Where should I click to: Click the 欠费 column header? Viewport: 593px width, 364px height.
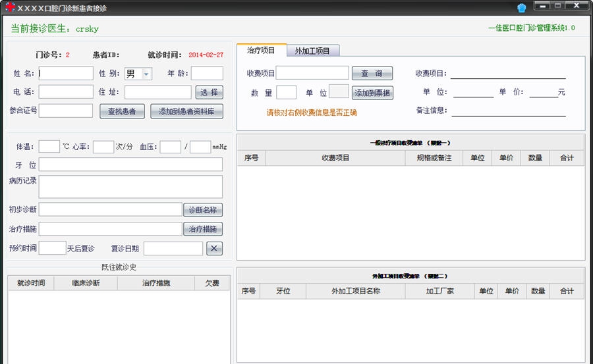click(x=212, y=283)
